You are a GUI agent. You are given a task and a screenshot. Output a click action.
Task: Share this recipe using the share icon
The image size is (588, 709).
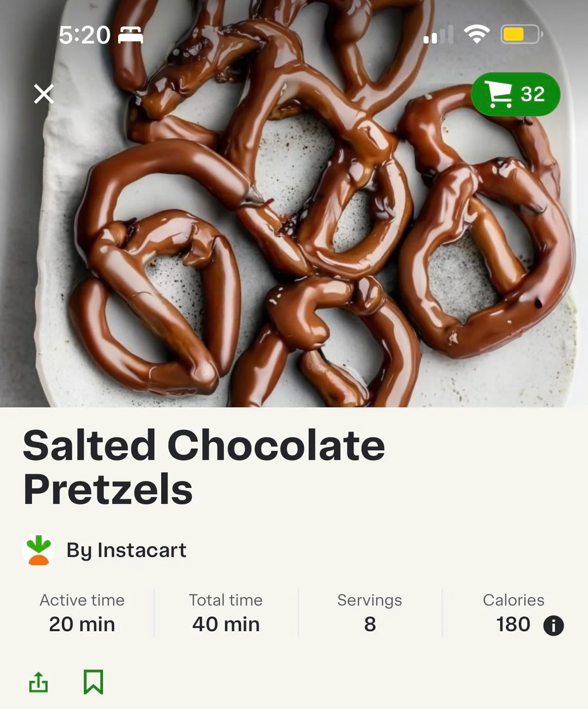pos(39,682)
